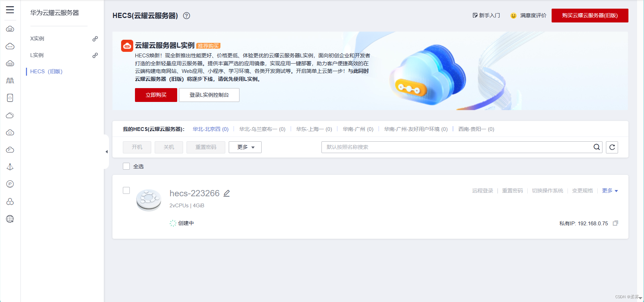The height and width of the screenshot is (302, 644).
Task: Switch to the 华北-乌兰察布一 (0) region
Action: click(262, 129)
